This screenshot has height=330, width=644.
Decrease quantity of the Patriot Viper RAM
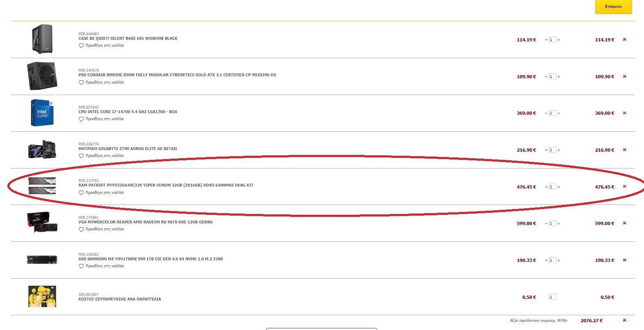[546, 187]
